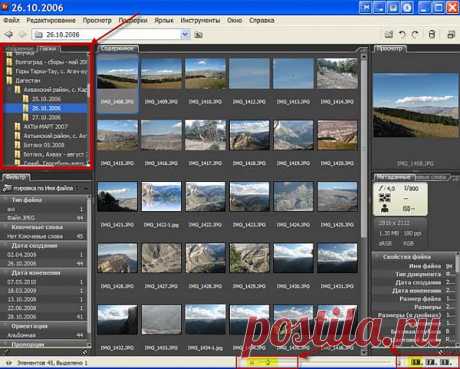Viewport: 460px width, 369px height.
Task: Select folder 27.10.2006 in tree
Action: pyautogui.click(x=46, y=117)
